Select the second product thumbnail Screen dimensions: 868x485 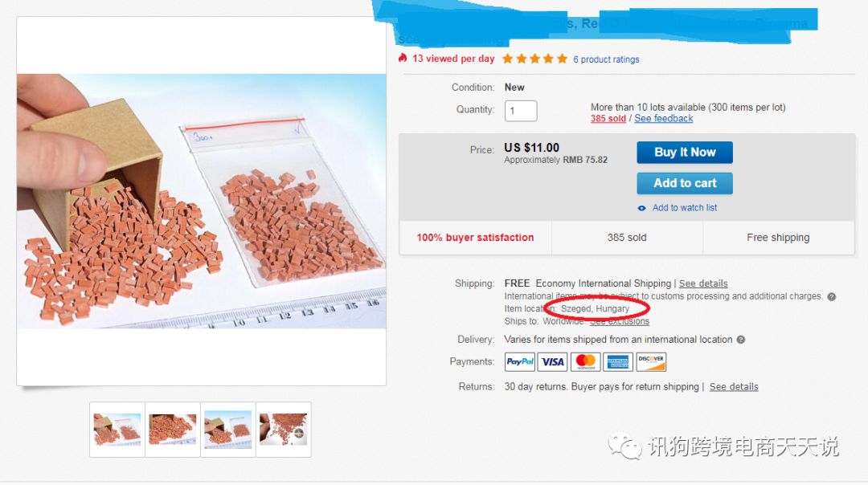click(173, 430)
